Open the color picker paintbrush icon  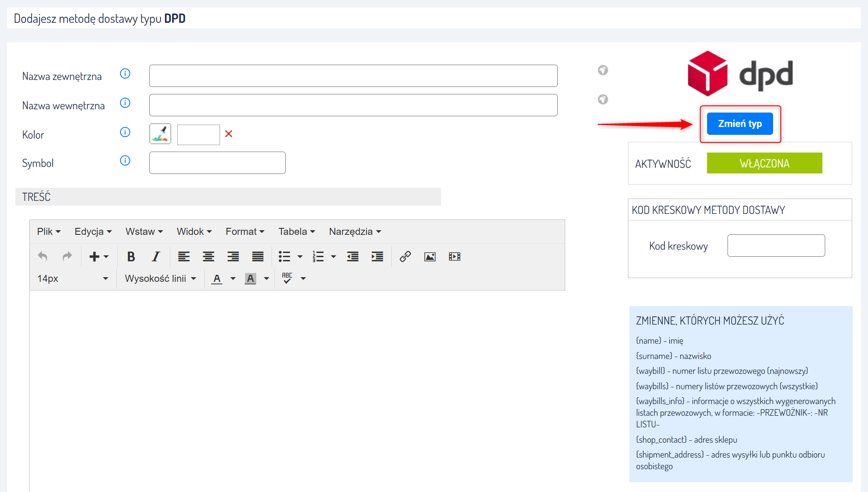pyautogui.click(x=160, y=134)
